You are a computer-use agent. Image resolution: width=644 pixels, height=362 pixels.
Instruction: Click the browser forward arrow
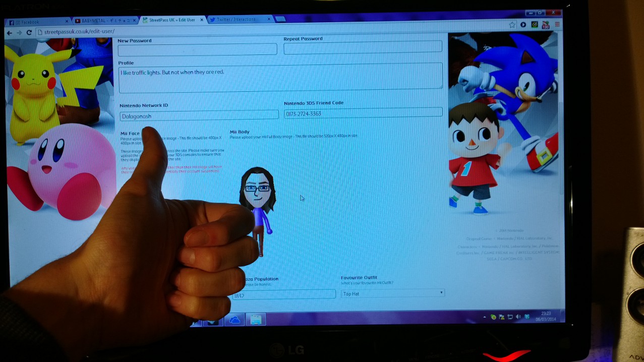pyautogui.click(x=19, y=33)
